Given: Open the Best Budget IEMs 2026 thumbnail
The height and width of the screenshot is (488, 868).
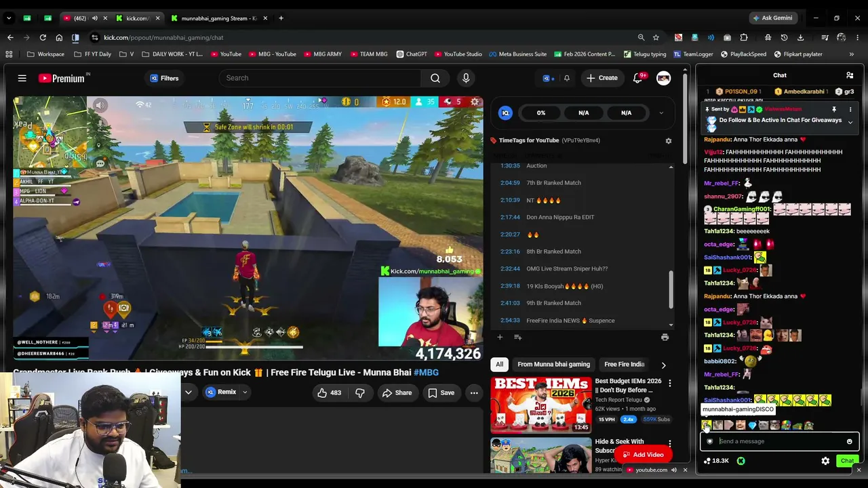Looking at the screenshot, I should point(541,405).
